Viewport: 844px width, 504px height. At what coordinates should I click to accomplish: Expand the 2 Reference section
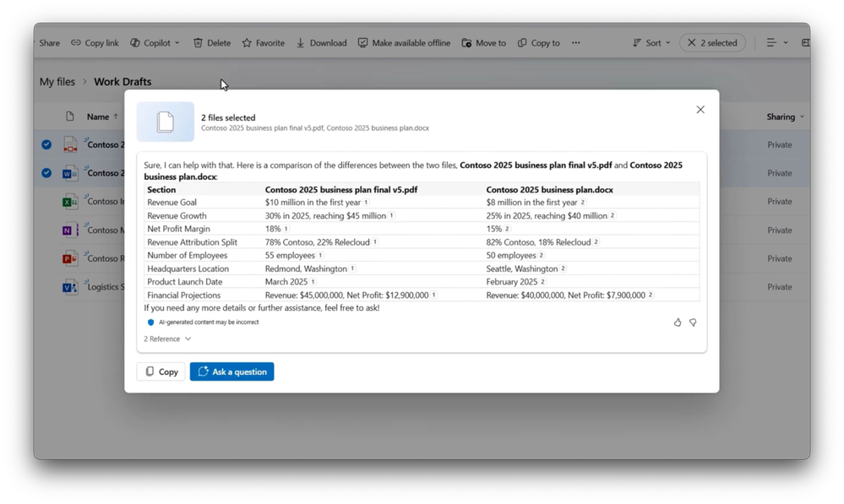click(167, 339)
